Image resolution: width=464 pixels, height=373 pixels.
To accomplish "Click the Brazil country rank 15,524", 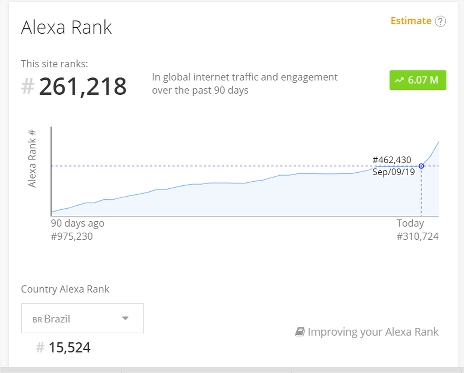I will pos(70,348).
